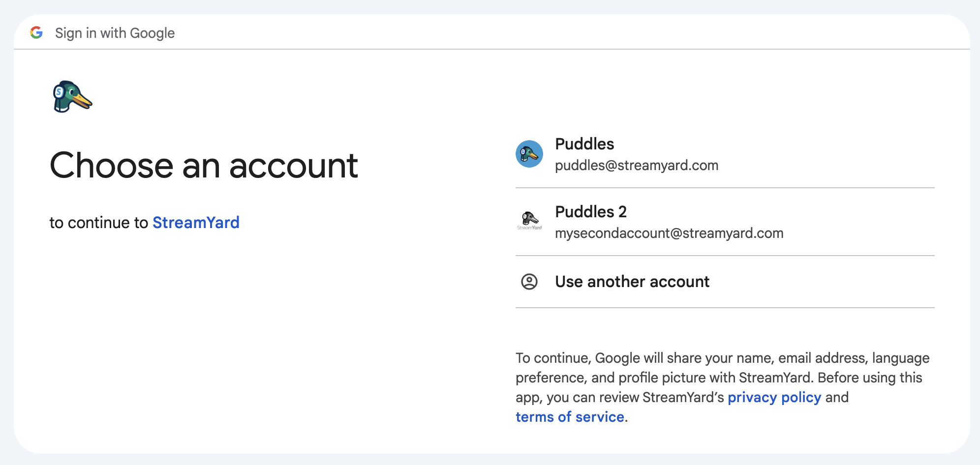Click the Use another account person icon
980x465 pixels.
[529, 282]
